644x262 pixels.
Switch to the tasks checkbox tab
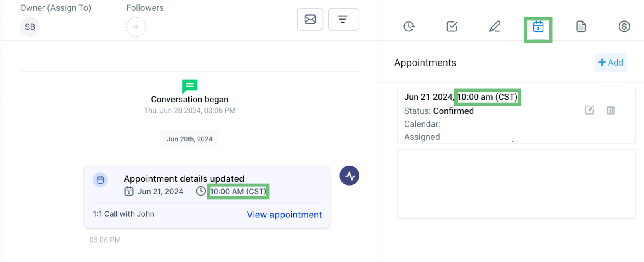pos(452,27)
